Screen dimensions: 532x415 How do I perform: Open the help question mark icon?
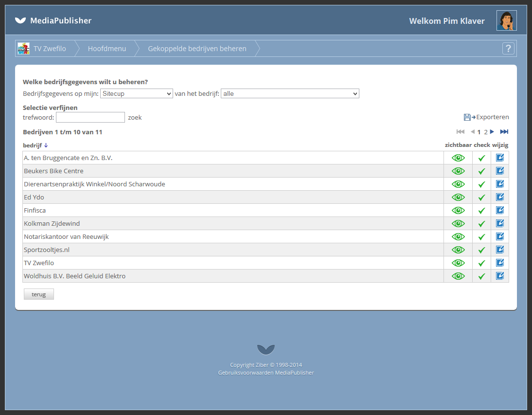click(x=508, y=49)
